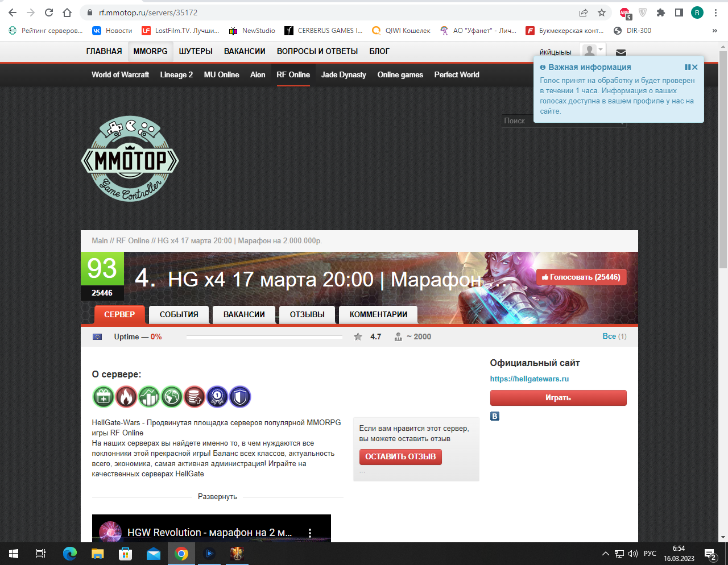Open the LostFilm.TV bookmark
Image resolution: width=728 pixels, height=565 pixels.
(x=180, y=31)
